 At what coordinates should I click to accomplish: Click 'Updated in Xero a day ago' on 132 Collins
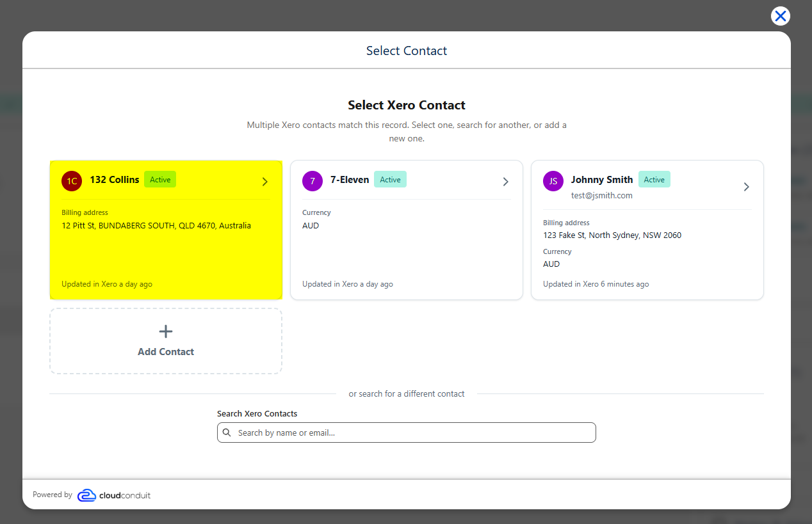click(x=107, y=284)
